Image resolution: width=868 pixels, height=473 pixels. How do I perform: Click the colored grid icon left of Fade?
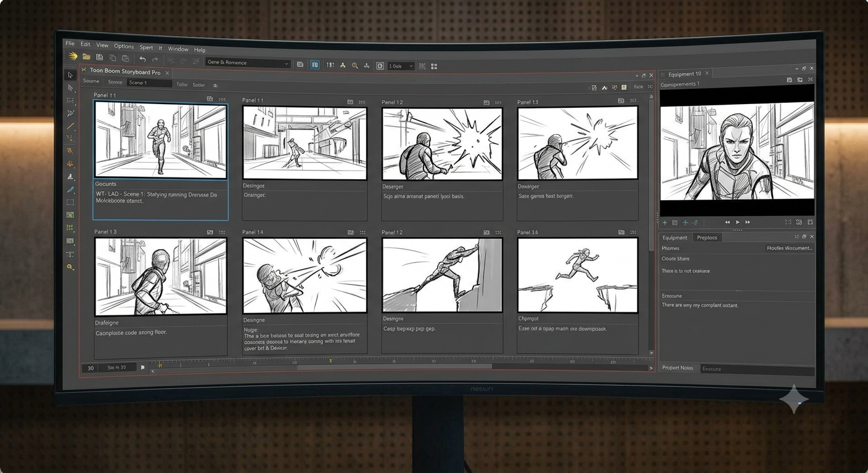pyautogui.click(x=624, y=87)
